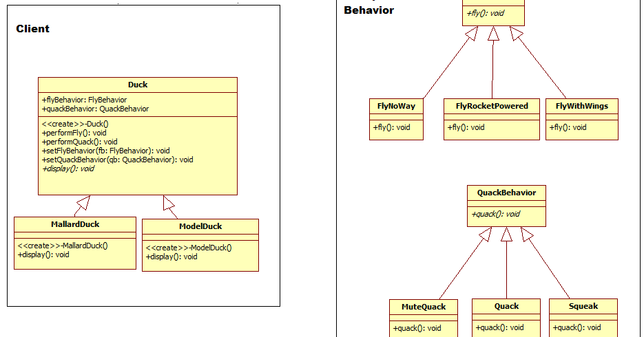Click the italic +fly(): void interface operation
644x337 pixels.
coord(485,13)
